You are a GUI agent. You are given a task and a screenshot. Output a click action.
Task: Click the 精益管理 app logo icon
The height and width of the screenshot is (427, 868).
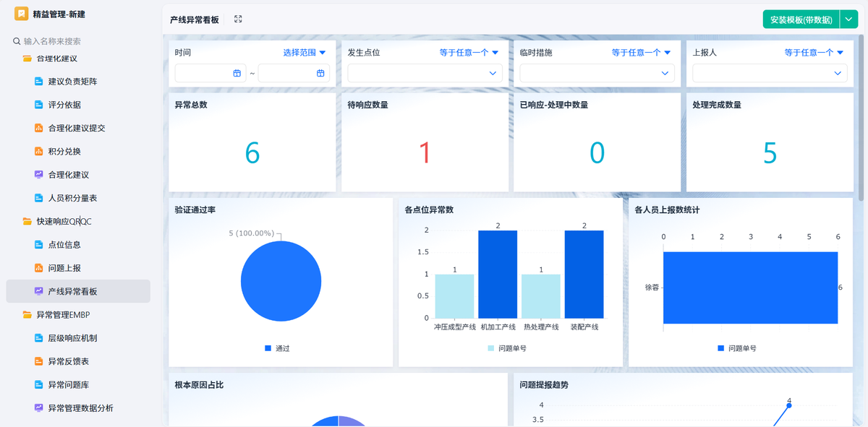(20, 12)
